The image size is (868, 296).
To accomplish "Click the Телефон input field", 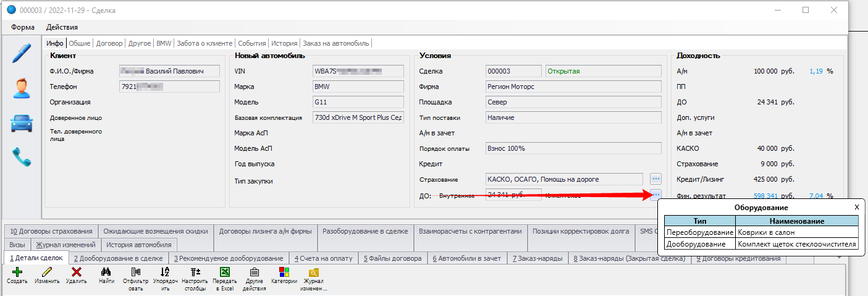I will click(x=169, y=87).
